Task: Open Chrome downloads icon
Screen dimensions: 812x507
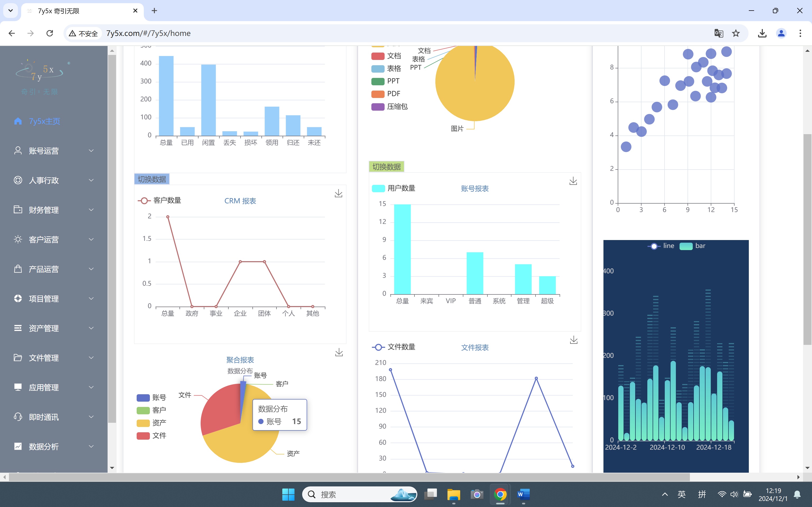Action: click(762, 33)
